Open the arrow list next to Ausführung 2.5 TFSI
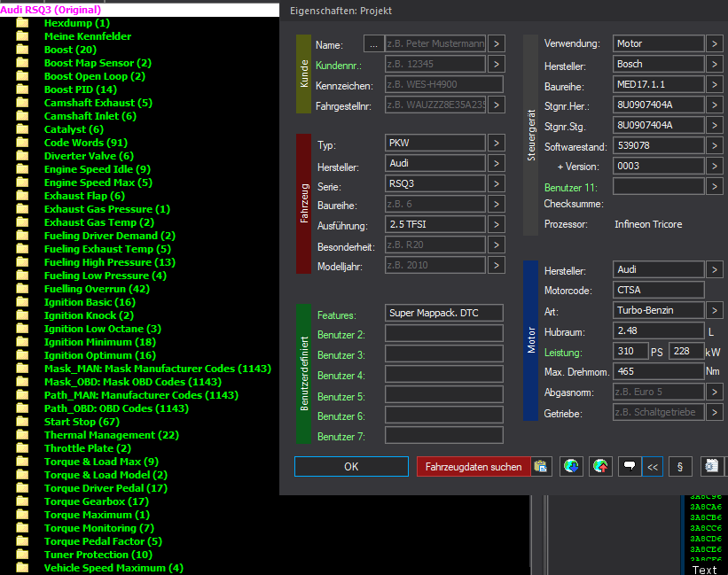728x575 pixels. 497,224
